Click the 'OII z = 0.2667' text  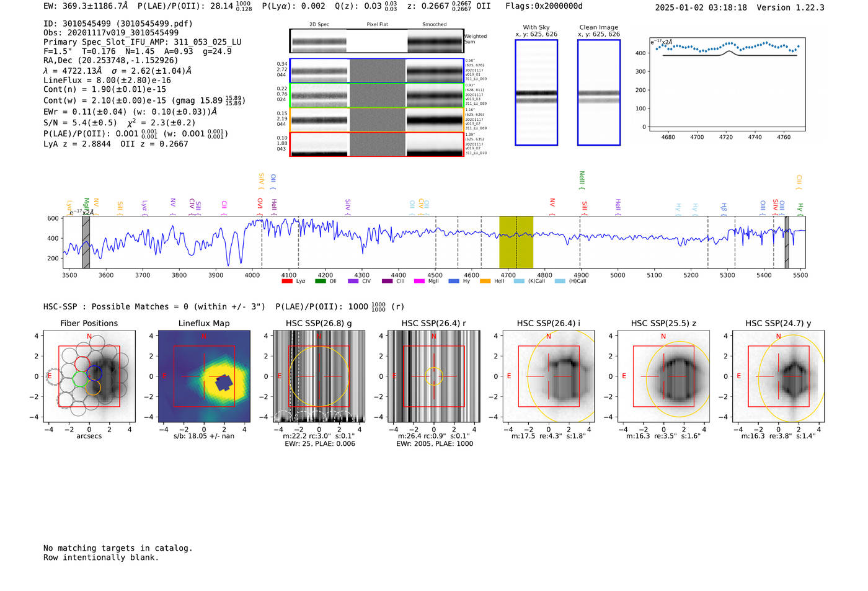(154, 144)
